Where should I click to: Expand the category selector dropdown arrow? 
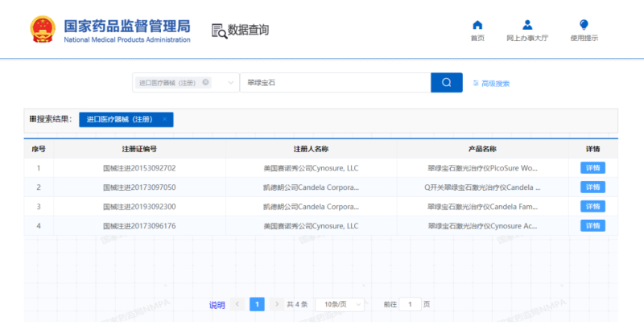231,83
